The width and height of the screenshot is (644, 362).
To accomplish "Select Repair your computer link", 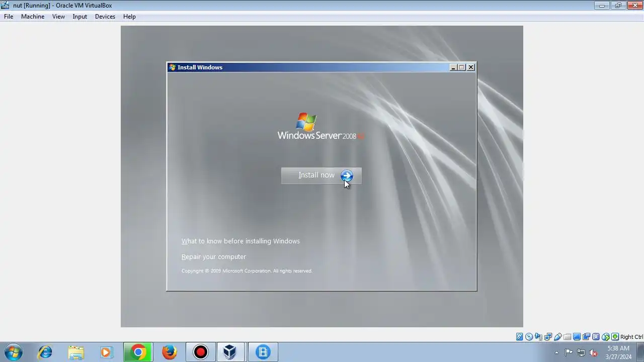I will click(x=214, y=257).
